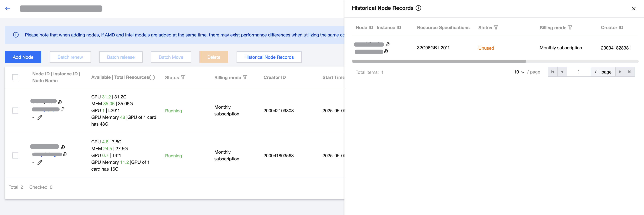The image size is (644, 215).
Task: Open Status filter icon in main table
Action: 183,77
